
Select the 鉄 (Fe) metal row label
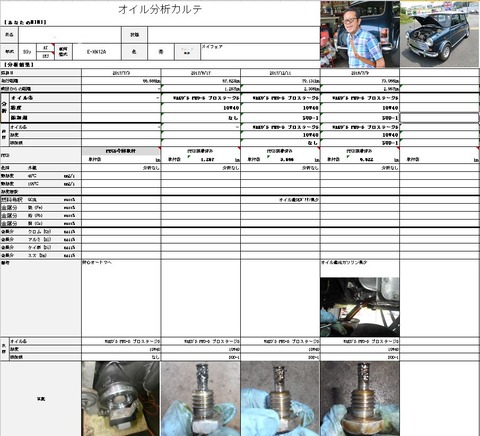[40, 208]
